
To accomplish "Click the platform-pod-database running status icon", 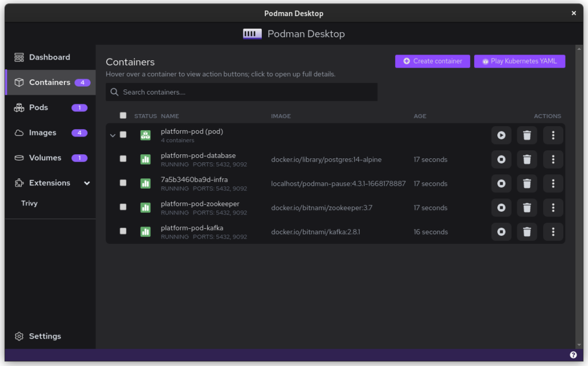I will pyautogui.click(x=145, y=159).
